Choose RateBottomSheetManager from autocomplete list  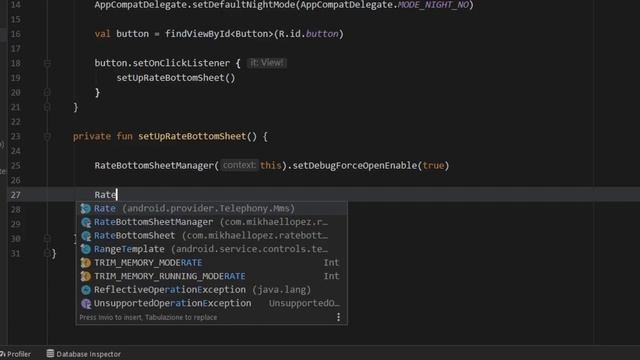[211, 222]
